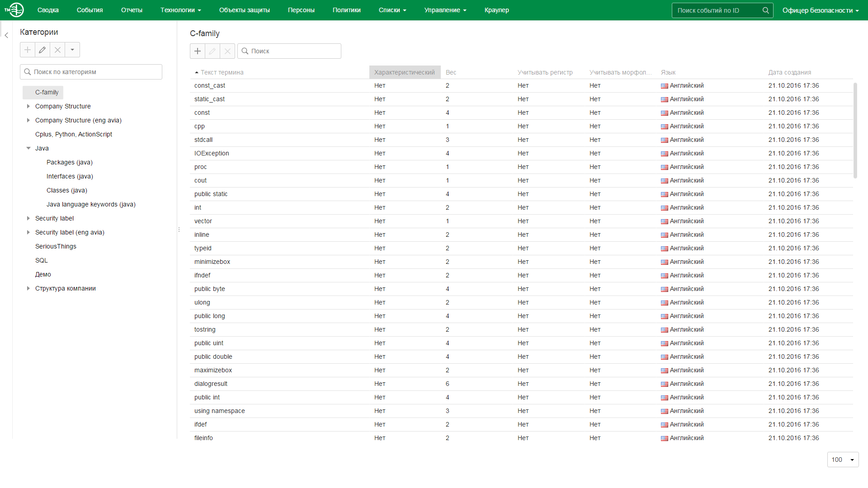The width and height of the screenshot is (868, 488).
Task: Click the InfoWatch logo in top bar
Action: pyautogui.click(x=14, y=10)
